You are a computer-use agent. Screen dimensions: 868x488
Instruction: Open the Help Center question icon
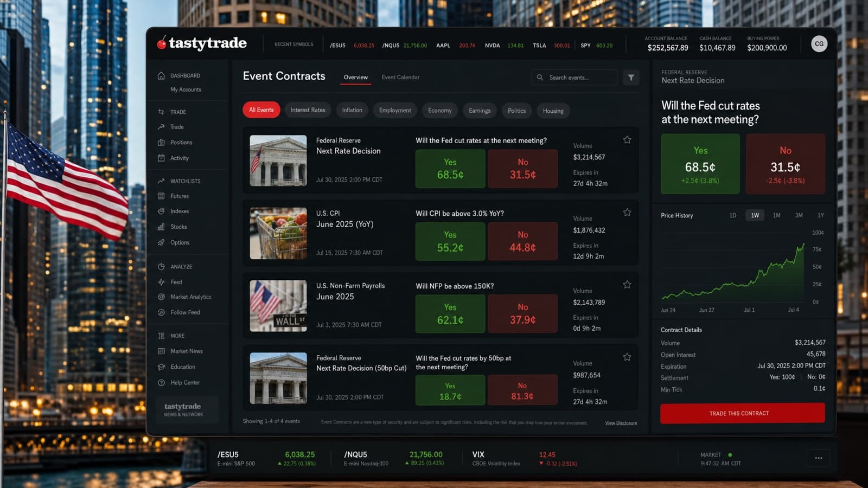161,382
